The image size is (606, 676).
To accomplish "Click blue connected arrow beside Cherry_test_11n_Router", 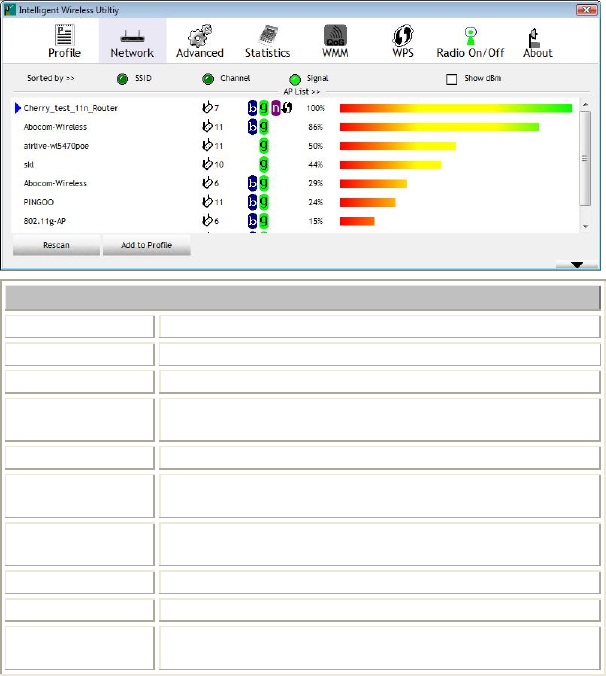I will point(18,108).
